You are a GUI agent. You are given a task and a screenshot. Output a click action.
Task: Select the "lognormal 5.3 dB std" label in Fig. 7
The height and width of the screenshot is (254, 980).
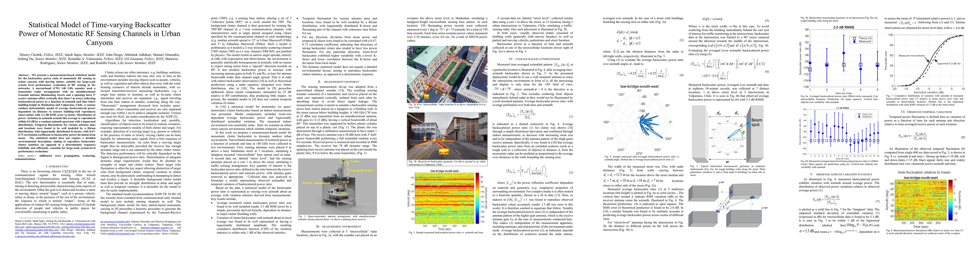pyautogui.click(x=949, y=63)
